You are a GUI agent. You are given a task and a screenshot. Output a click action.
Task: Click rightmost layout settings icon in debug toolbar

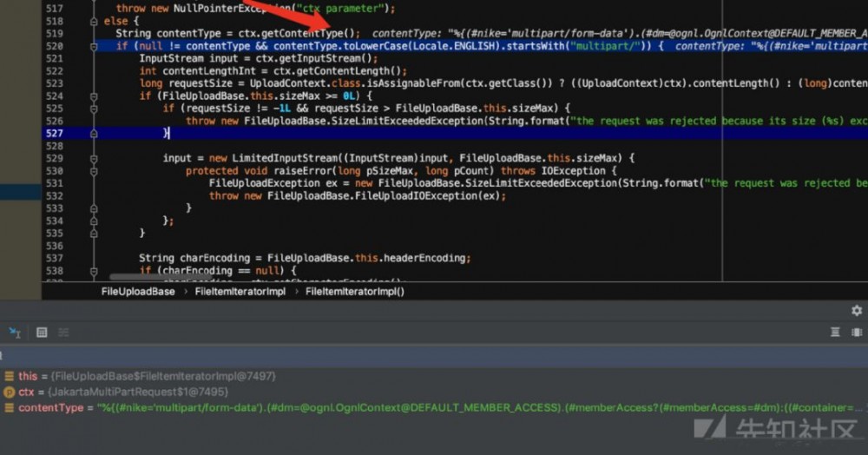point(857,332)
